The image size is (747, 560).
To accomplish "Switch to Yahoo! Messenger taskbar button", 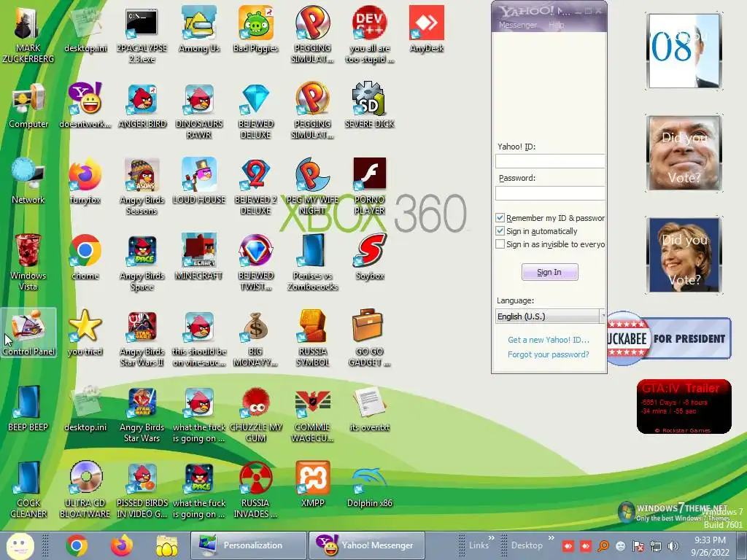I will pos(366,545).
